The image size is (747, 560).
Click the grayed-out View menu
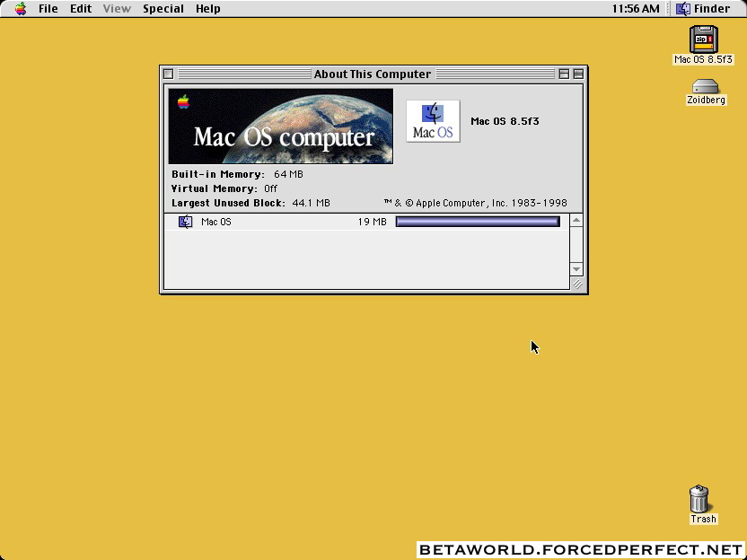pos(117,9)
